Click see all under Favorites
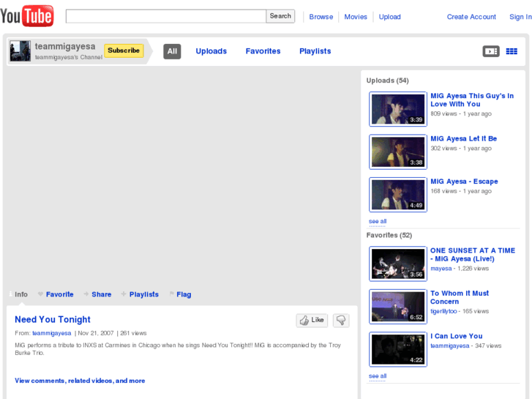 click(378, 376)
